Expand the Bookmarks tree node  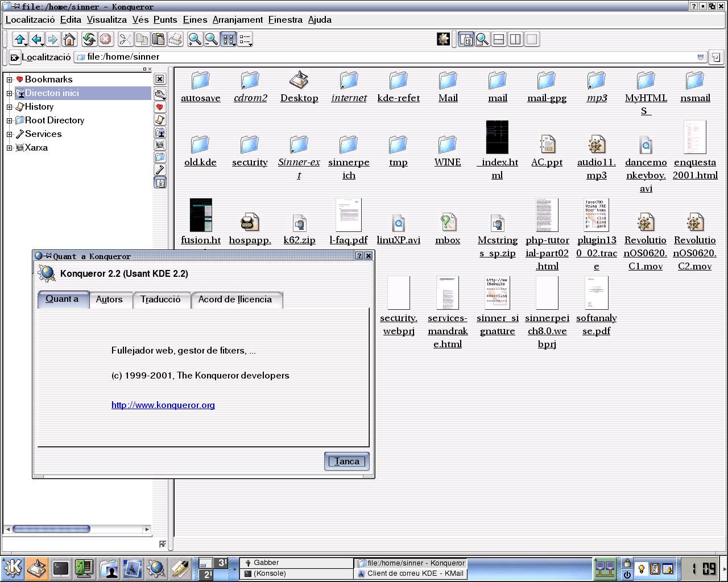pyautogui.click(x=10, y=80)
